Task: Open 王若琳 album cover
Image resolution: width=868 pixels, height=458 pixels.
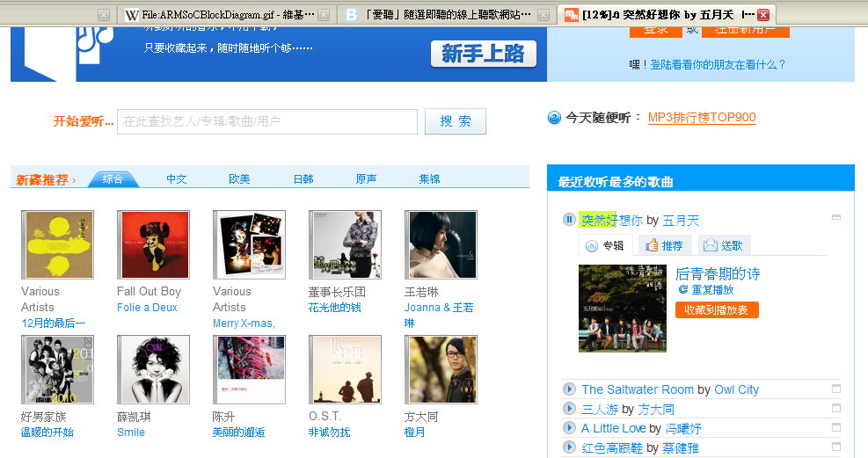Action: 441,244
